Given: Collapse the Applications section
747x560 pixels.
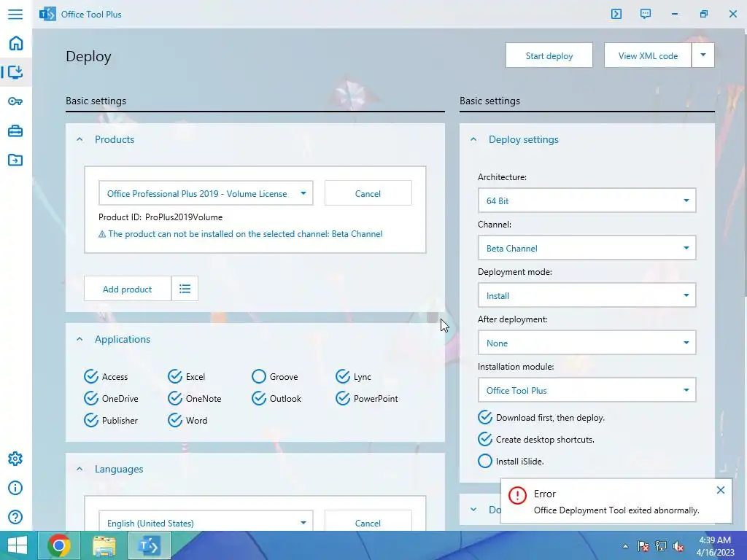Looking at the screenshot, I should (x=80, y=339).
